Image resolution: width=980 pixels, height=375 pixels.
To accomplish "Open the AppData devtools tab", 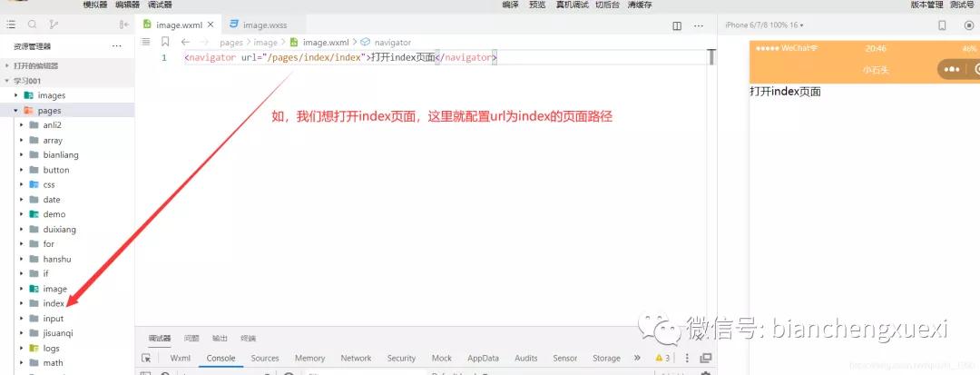I will coord(483,358).
